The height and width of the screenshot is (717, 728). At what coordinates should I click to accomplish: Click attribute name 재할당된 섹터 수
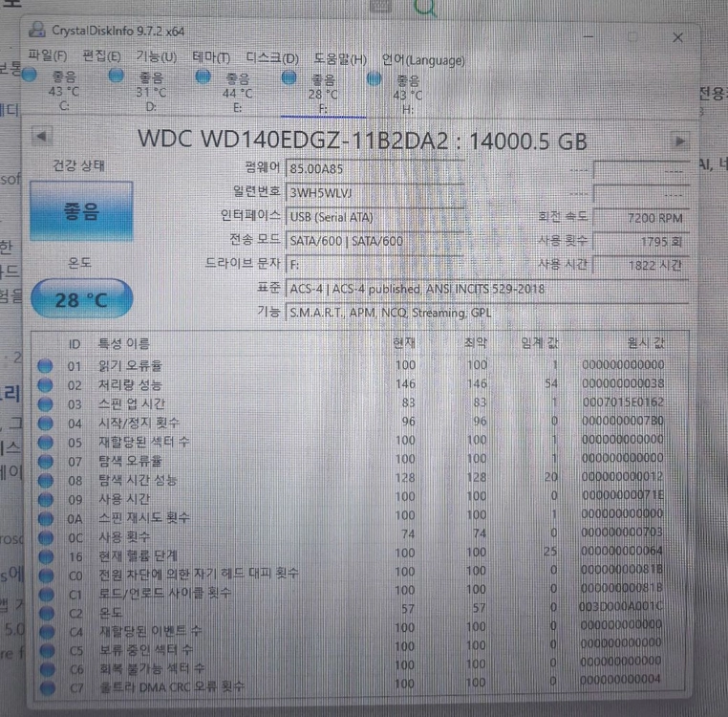coord(144,442)
